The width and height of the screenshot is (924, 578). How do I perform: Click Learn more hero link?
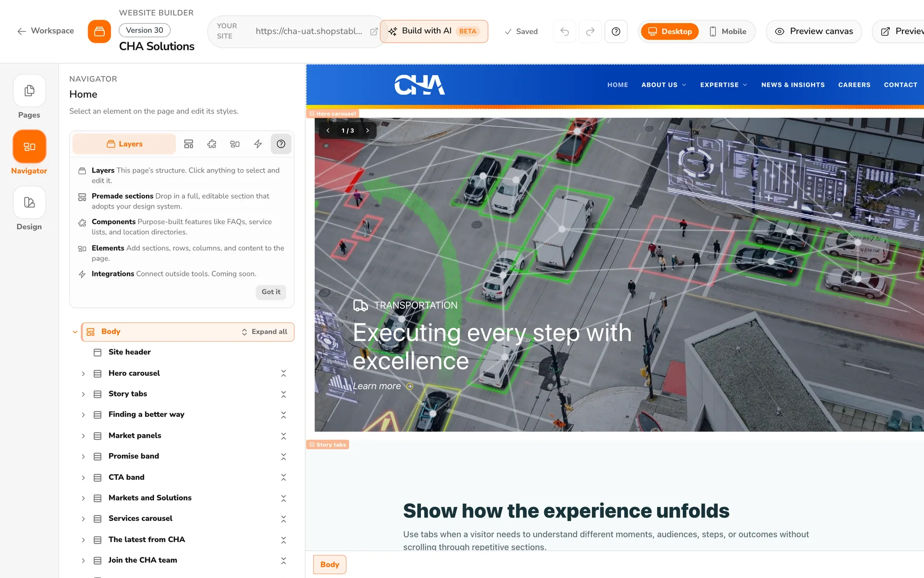(x=383, y=386)
